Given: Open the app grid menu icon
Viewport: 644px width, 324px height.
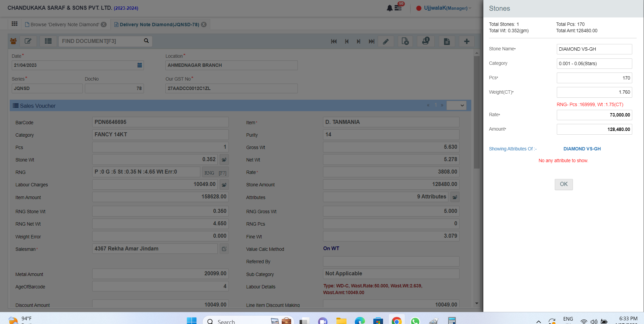Looking at the screenshot, I should tap(14, 24).
